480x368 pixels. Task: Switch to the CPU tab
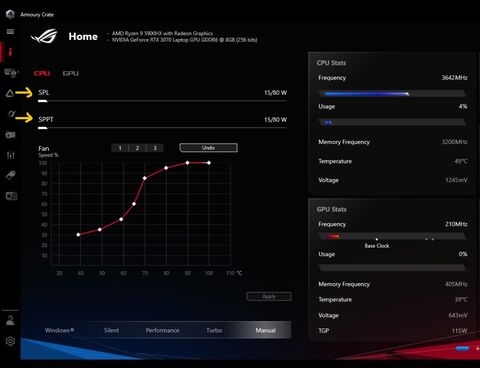42,73
